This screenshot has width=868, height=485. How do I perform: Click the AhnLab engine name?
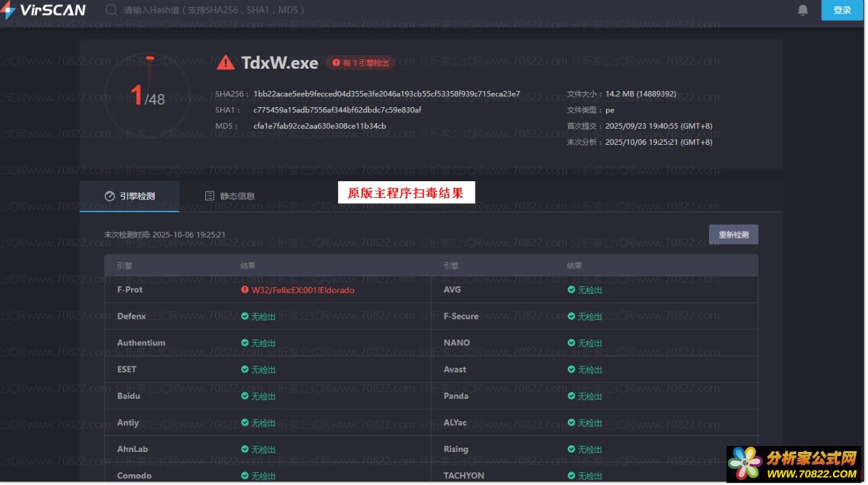pyautogui.click(x=133, y=449)
